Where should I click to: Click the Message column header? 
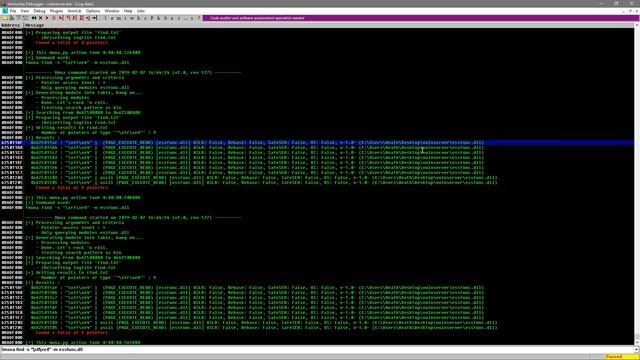329,25
